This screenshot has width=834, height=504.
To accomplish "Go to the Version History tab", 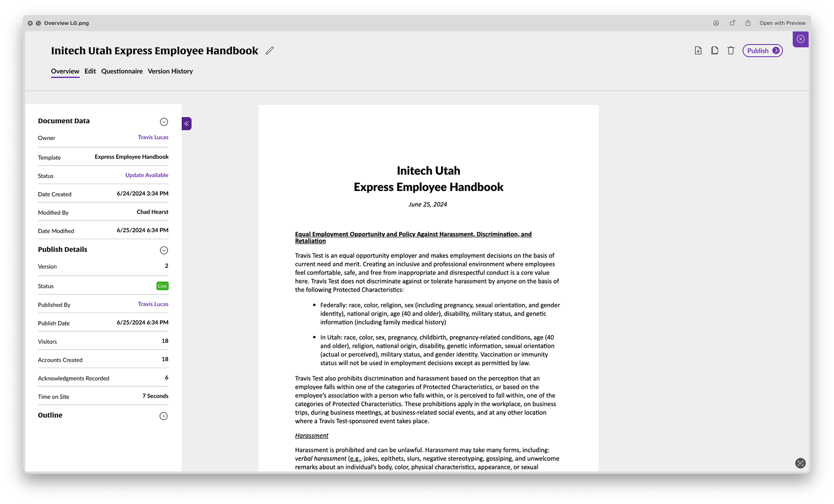I will [x=170, y=71].
